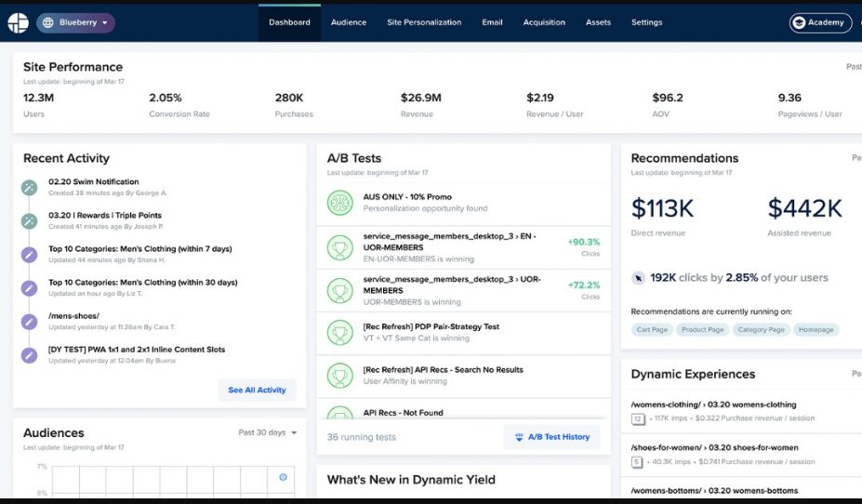Go to the Acquisition tab

544,22
